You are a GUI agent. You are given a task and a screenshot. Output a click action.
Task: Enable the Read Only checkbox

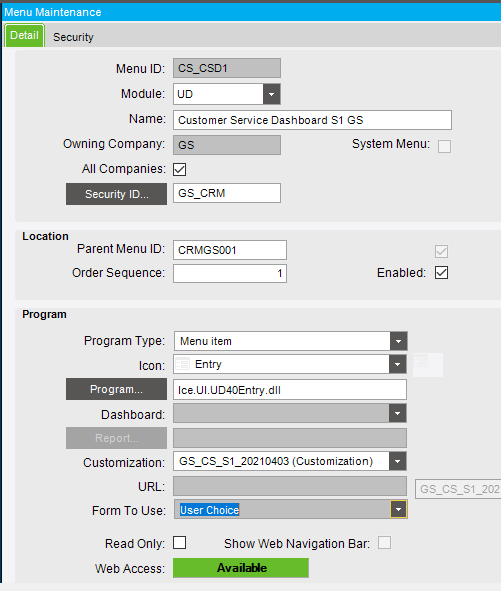point(179,543)
